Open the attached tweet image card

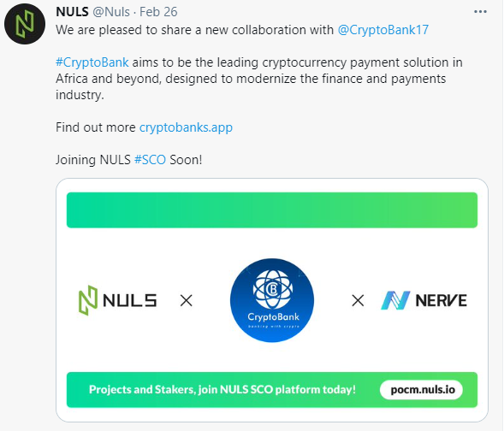tap(272, 300)
